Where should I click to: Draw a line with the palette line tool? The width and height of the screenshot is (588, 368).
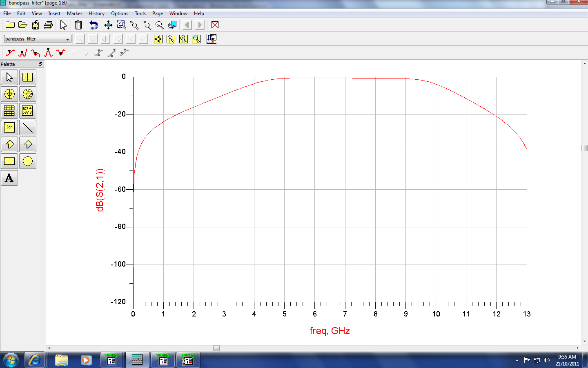[x=28, y=128]
